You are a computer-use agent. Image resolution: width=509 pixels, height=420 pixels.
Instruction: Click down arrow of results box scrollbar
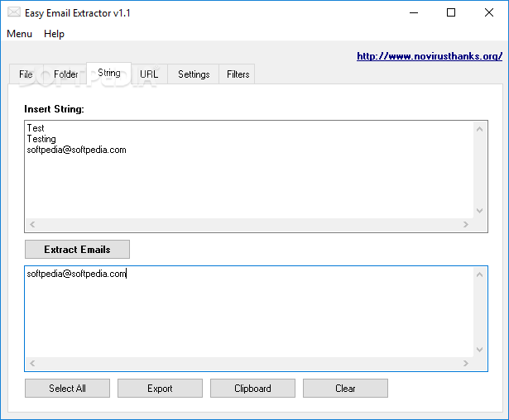point(479,350)
